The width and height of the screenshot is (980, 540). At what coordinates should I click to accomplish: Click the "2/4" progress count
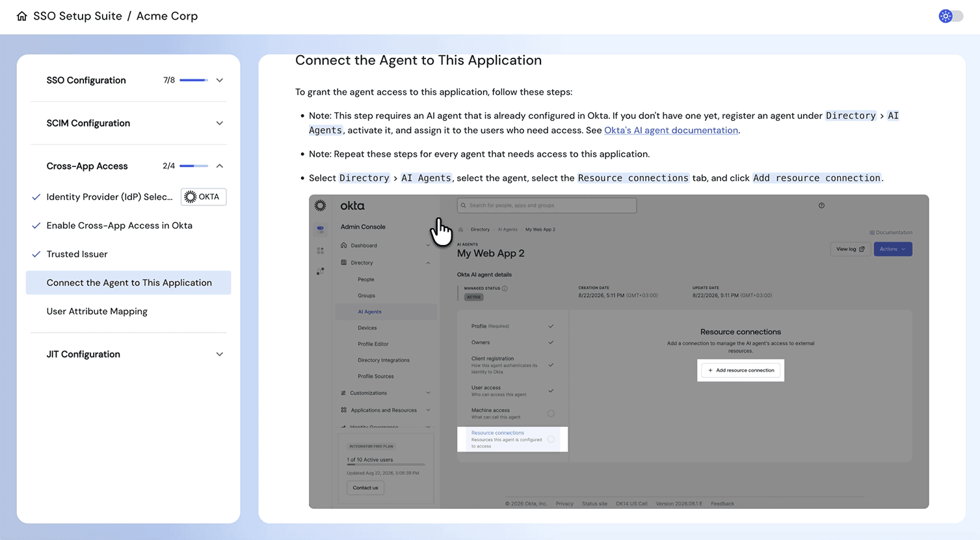click(169, 166)
